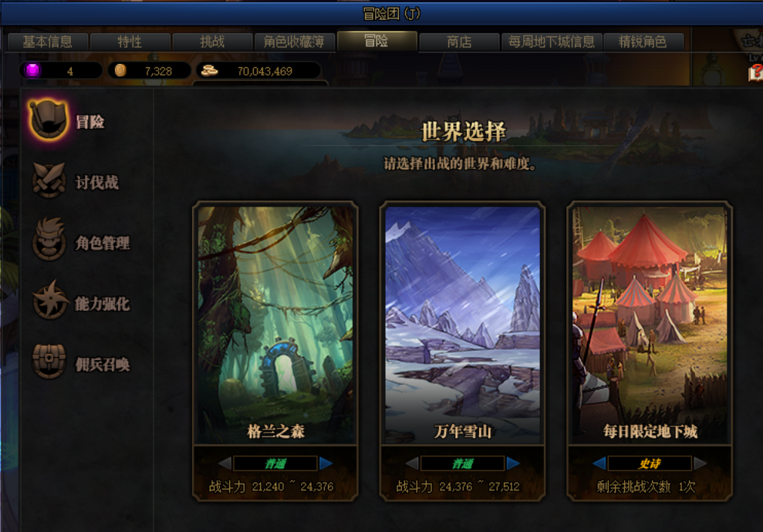The image size is (763, 532).
Task: Select the 能力强化 shuriken icon
Action: [x=49, y=300]
